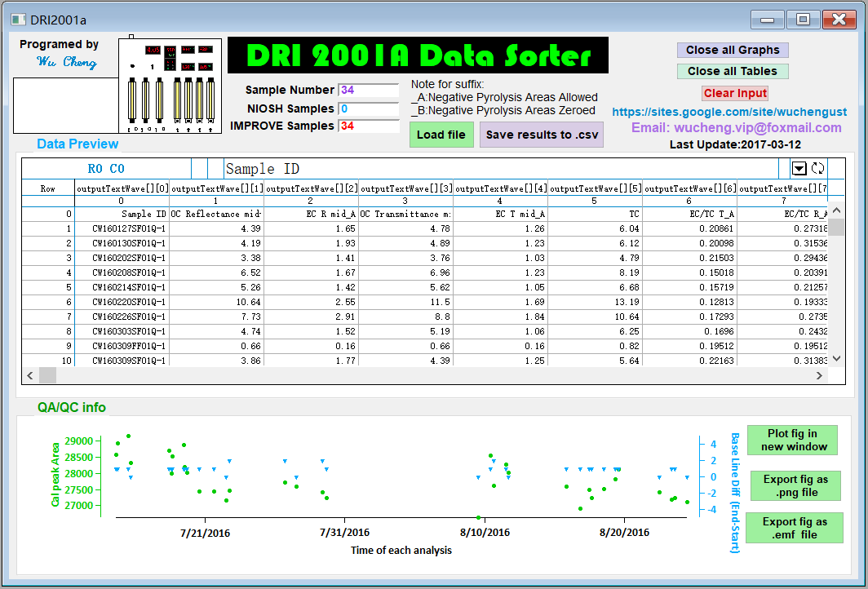Select column header outputTextWave[][0]

[x=122, y=188]
